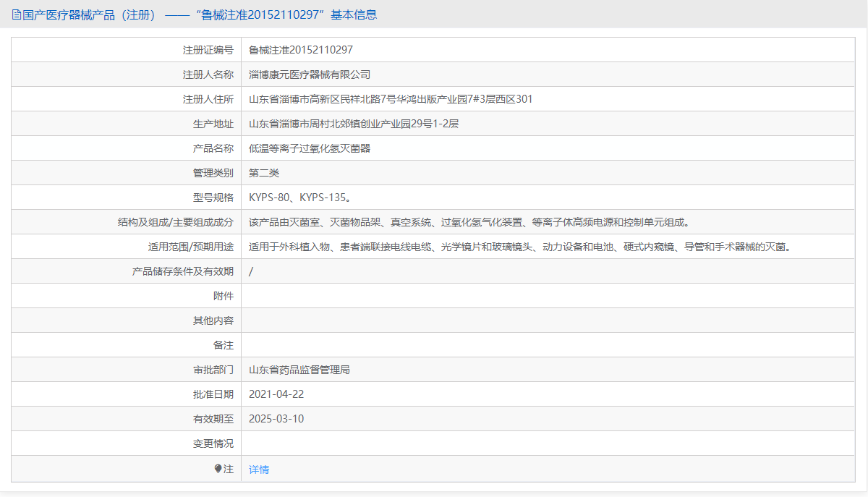Image resolution: width=868 pixels, height=497 pixels.
Task: Click the 批准日期 label
Action: [213, 394]
